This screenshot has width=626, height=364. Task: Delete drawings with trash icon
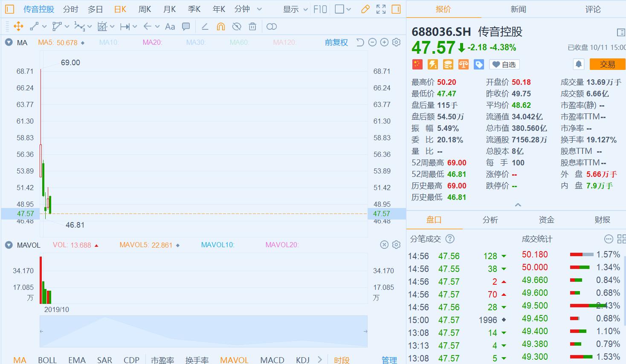coord(252,26)
